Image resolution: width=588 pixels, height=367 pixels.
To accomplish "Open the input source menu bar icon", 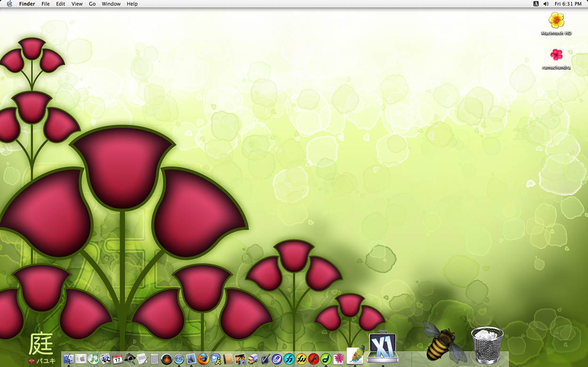I will 536,4.
